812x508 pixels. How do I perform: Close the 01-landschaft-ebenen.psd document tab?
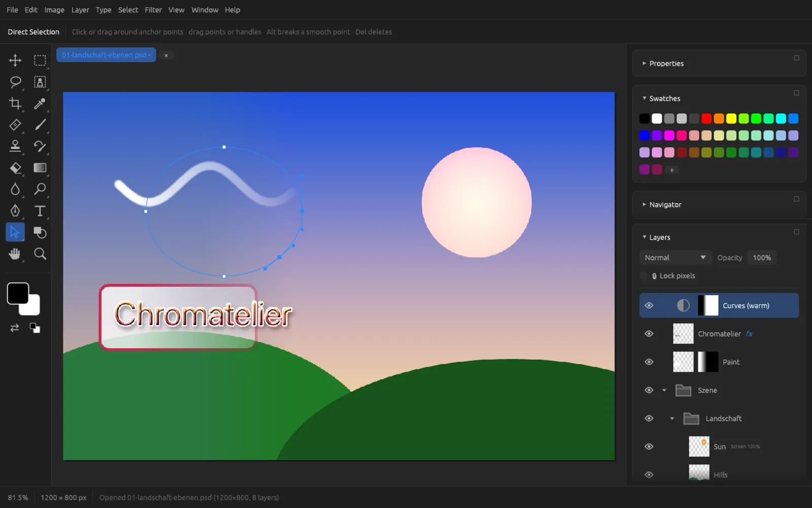click(166, 55)
